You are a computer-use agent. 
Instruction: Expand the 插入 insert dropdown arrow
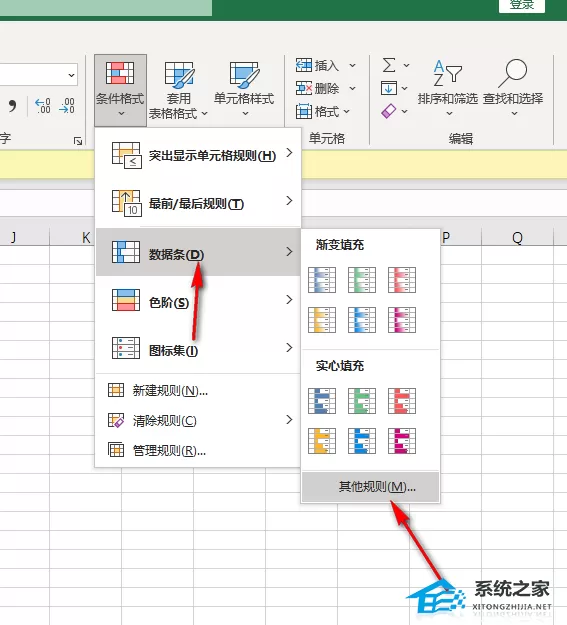(x=352, y=65)
